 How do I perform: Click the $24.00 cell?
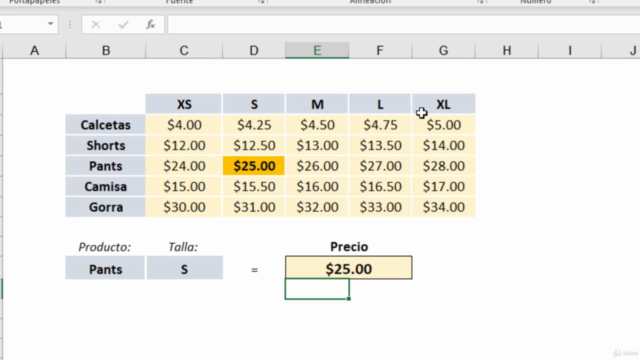click(184, 166)
